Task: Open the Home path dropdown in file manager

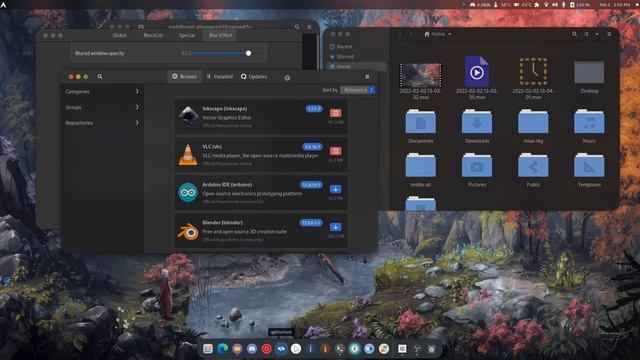Action: 438,34
